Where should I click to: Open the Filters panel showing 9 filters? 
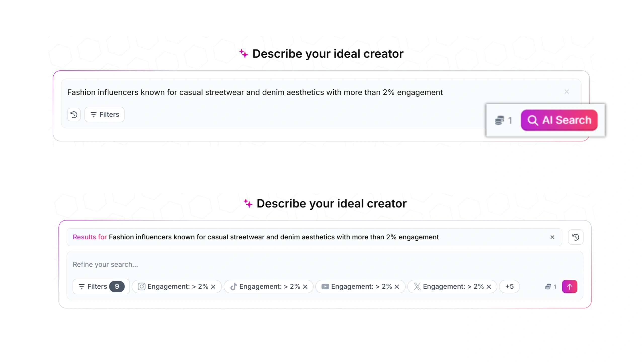point(101,287)
